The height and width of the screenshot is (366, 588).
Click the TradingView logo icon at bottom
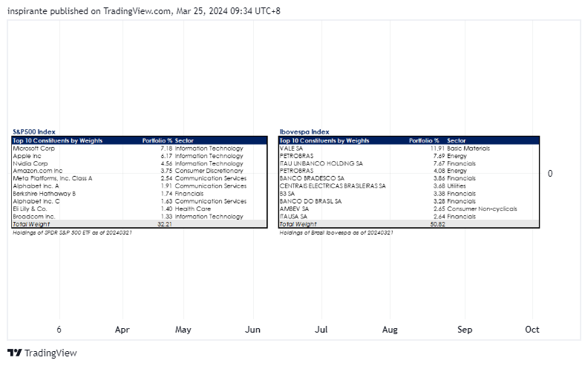(15, 353)
